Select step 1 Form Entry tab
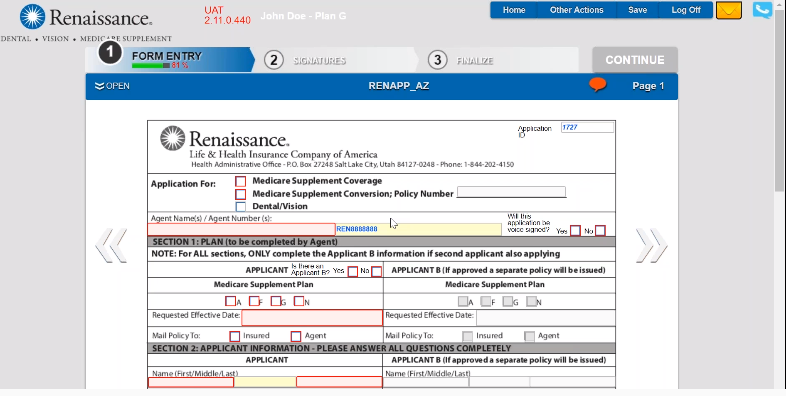The width and height of the screenshot is (793, 396). click(x=169, y=60)
